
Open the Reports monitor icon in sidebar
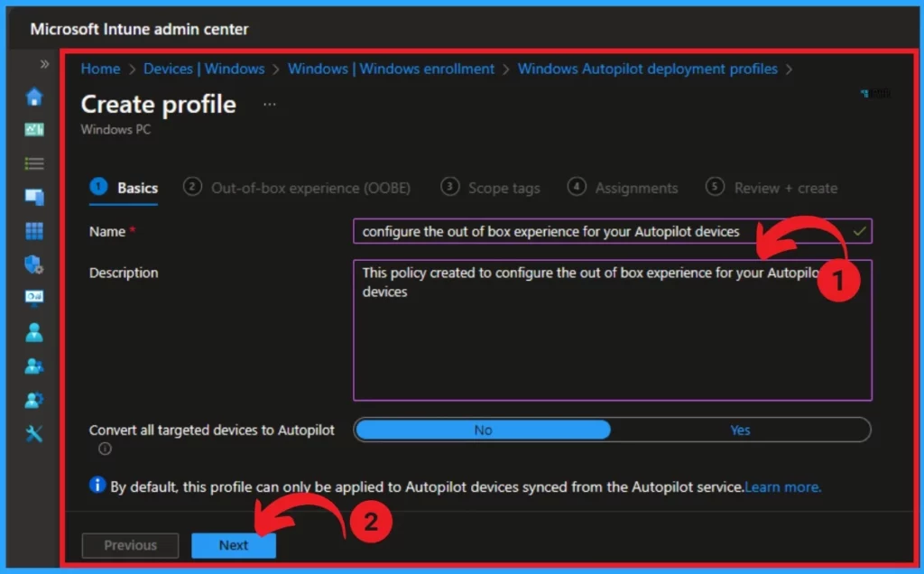(34, 298)
